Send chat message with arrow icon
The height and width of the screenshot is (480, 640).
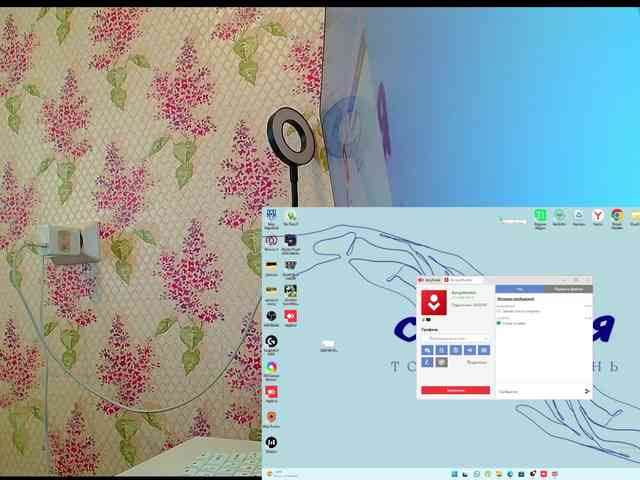pos(587,391)
